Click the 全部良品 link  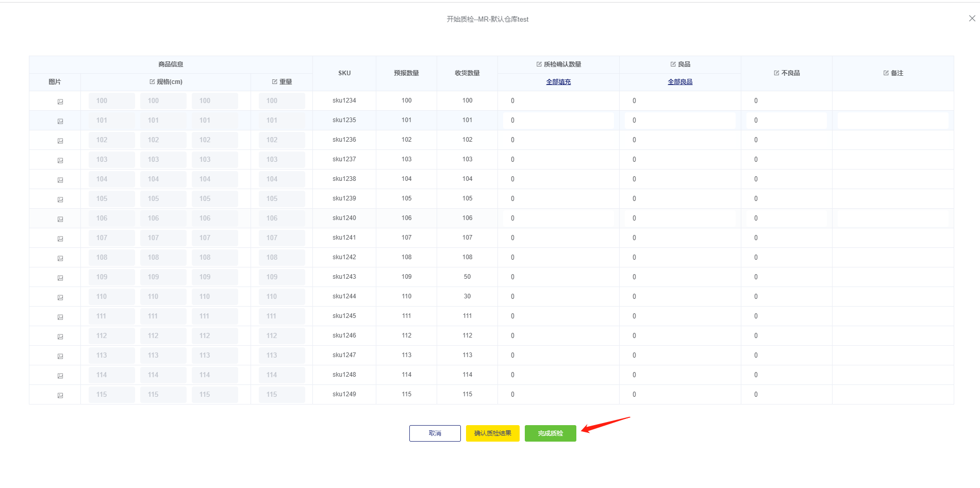(680, 82)
